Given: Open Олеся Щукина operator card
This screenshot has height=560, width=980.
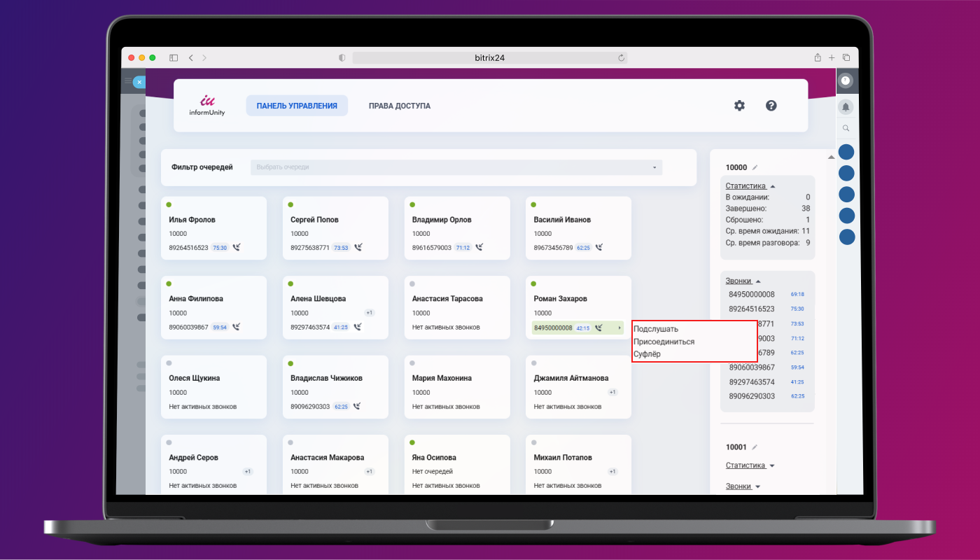Looking at the screenshot, I should point(214,387).
